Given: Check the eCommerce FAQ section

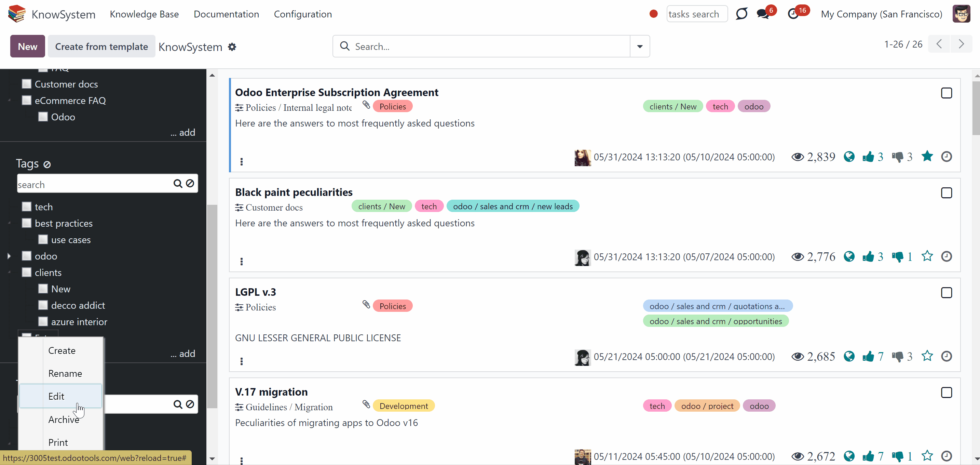Looking at the screenshot, I should (27, 100).
